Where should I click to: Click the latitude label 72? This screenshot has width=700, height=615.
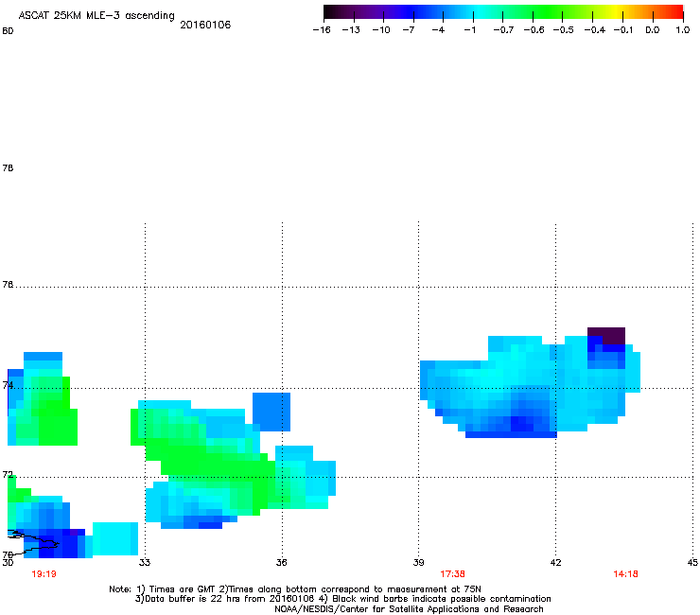pyautogui.click(x=8, y=474)
